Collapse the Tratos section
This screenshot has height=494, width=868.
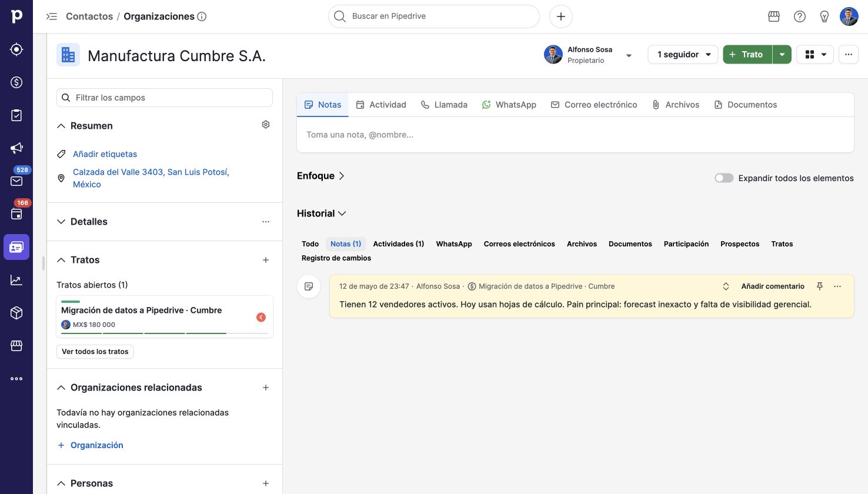click(x=61, y=260)
